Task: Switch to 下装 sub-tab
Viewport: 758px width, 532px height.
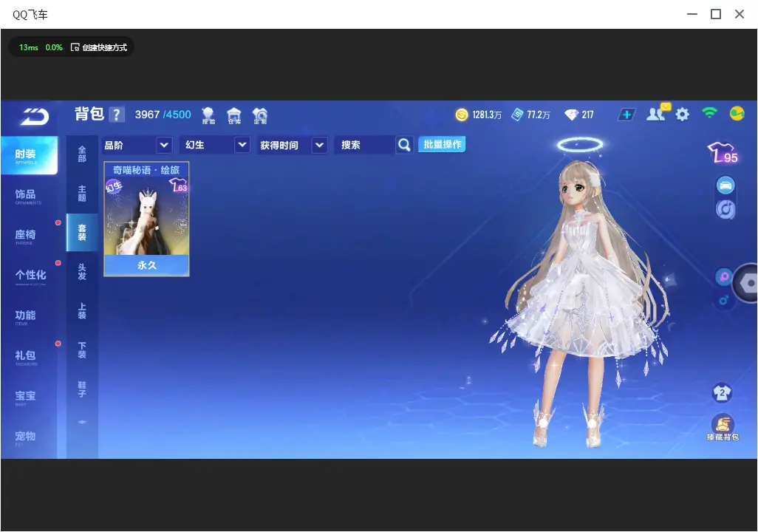Action: (x=82, y=350)
